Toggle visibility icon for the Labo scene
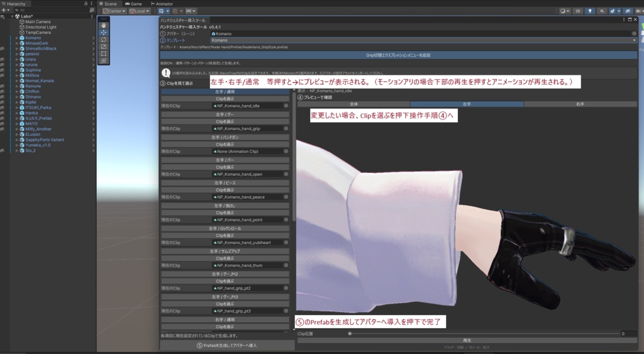Screen dimensions: 644x354 coord(3,16)
